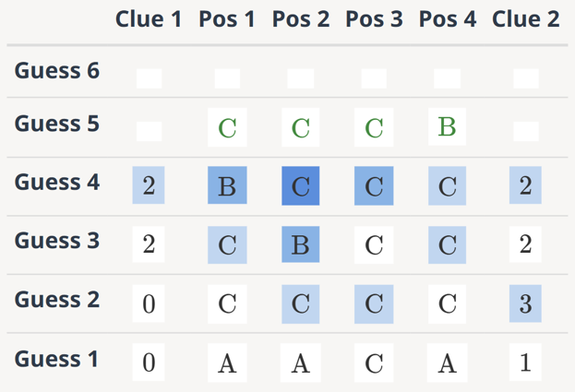This screenshot has width=575, height=392.
Task: Click green C in Guess 5 Pos 1
Action: (227, 128)
